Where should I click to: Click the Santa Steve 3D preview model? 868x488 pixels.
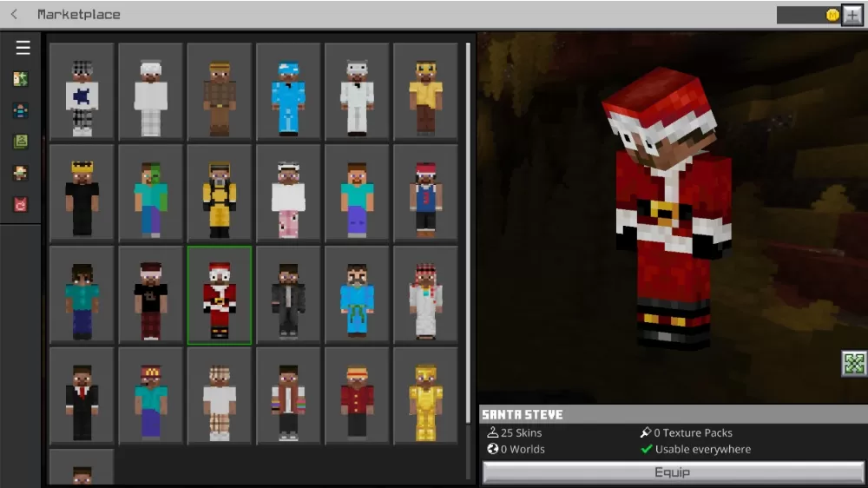click(x=667, y=208)
